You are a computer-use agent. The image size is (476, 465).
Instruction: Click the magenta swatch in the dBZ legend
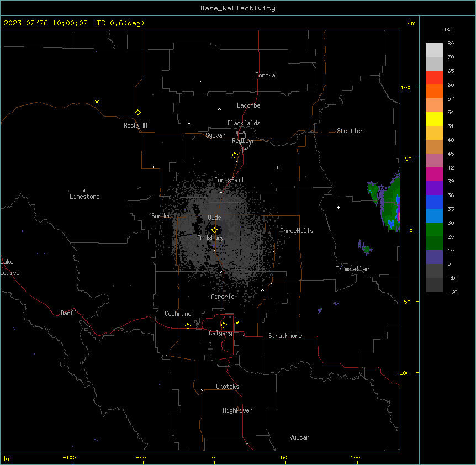click(434, 174)
